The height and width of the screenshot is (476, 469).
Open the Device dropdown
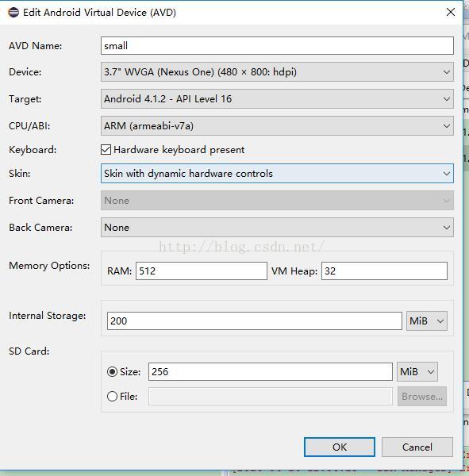point(277,72)
